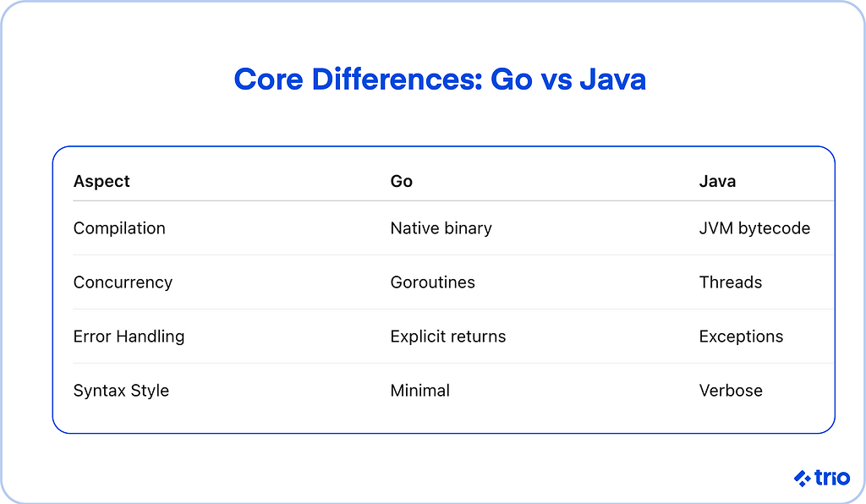The width and height of the screenshot is (866, 504).
Task: Click the word "Java" in the main title
Action: pos(612,79)
